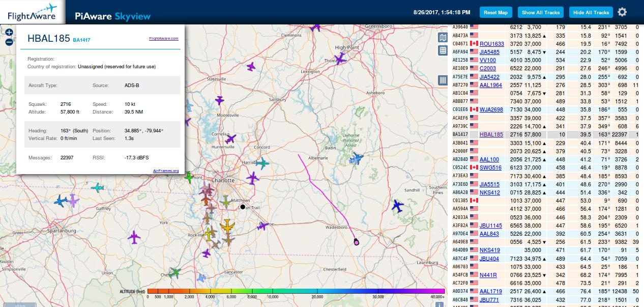Open the AAL1719 flight link
This screenshot has width=644, height=307.
coord(491,292)
